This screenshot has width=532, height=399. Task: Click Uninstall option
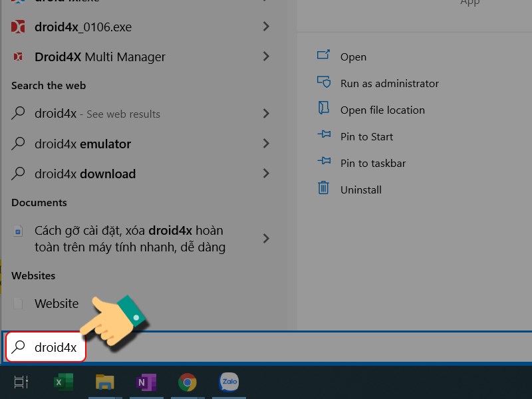pos(360,190)
